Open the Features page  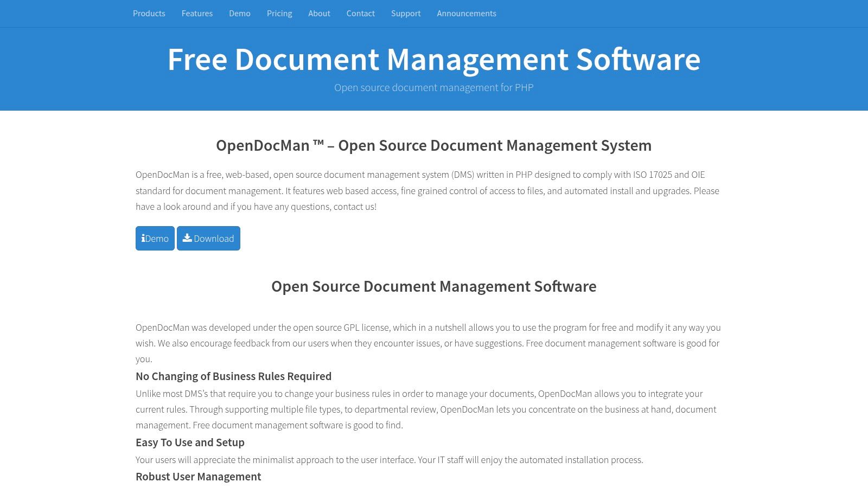pos(197,14)
